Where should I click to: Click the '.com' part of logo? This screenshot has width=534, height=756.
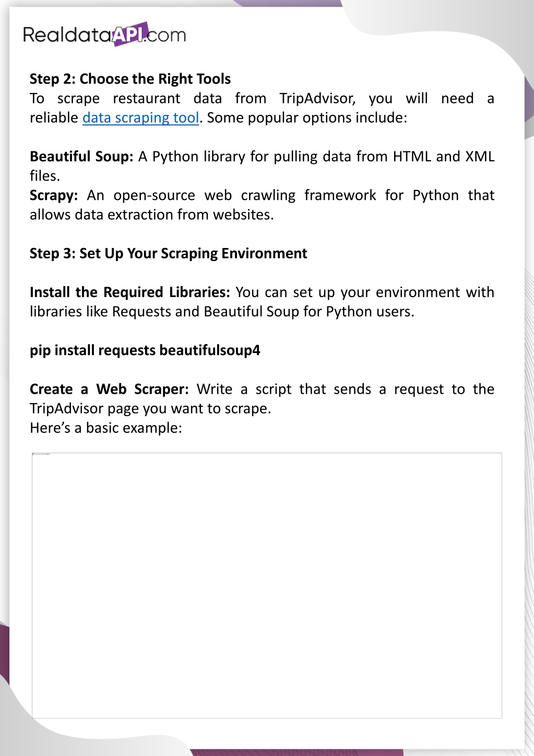pyautogui.click(x=166, y=36)
